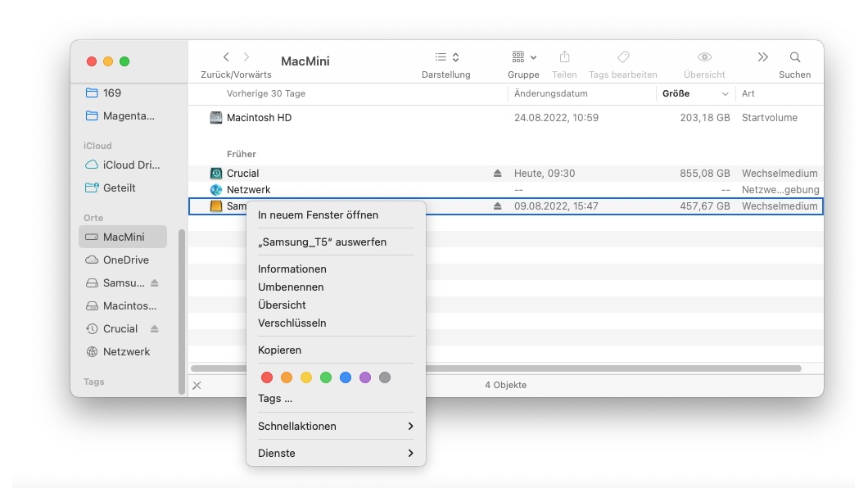Viewport: 868px width, 488px height.
Task: Apply the green tag color
Action: point(326,377)
